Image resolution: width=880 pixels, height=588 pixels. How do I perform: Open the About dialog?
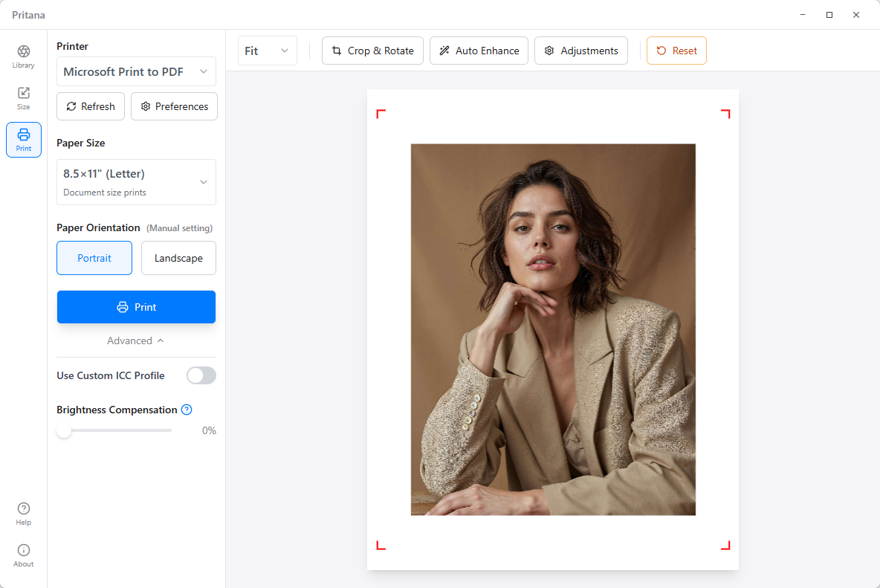(23, 554)
